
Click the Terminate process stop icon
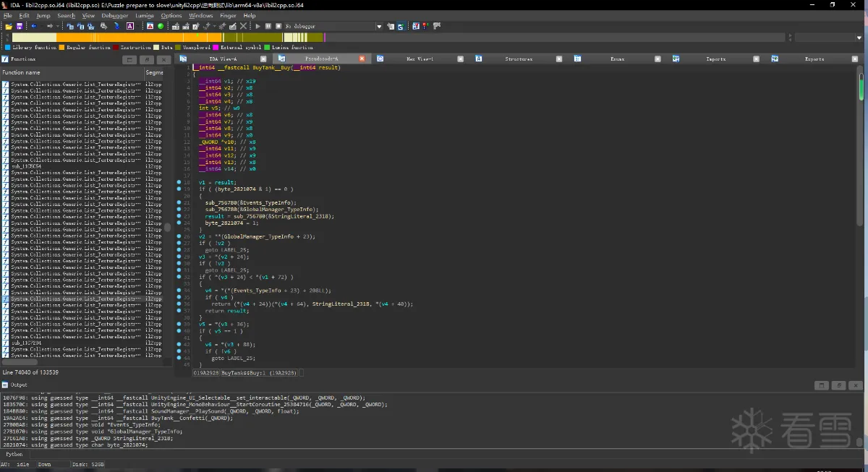pyautogui.click(x=278, y=26)
